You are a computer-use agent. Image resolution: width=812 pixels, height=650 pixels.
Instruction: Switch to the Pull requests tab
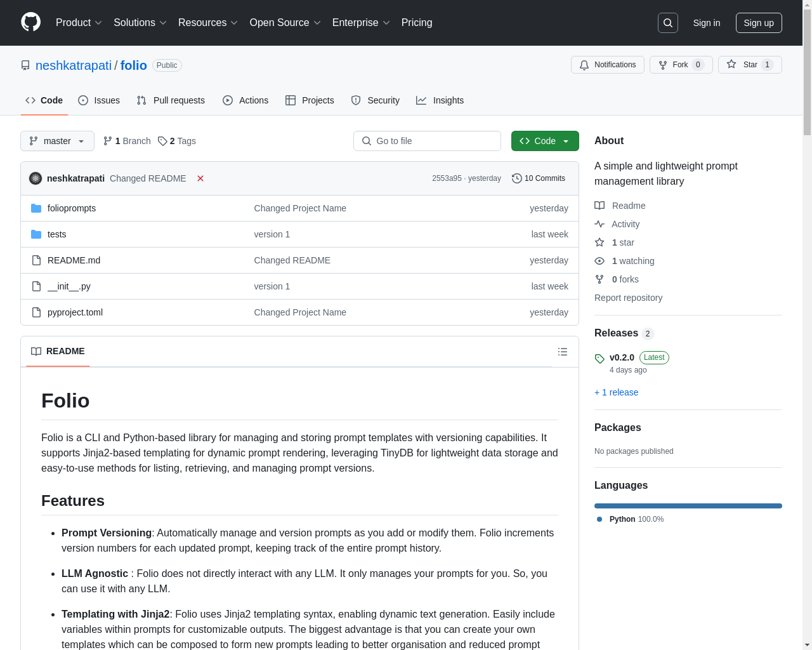pos(171,100)
